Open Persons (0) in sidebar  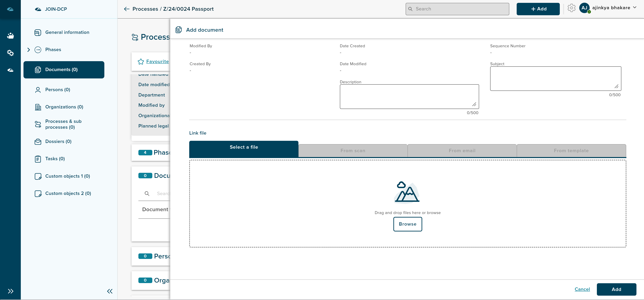click(58, 90)
